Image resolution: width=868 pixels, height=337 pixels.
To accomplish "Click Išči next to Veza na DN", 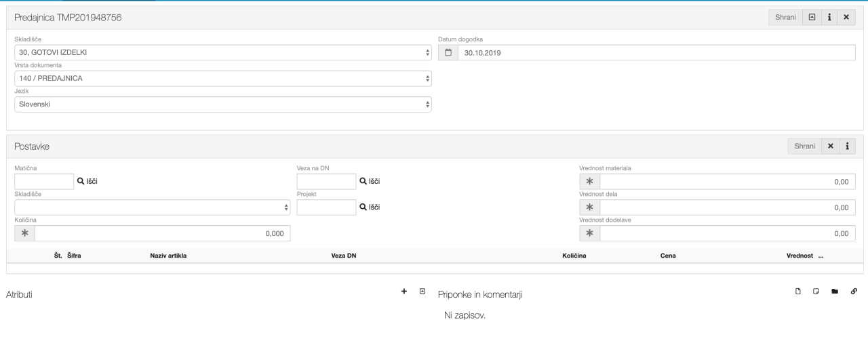I will pos(370,182).
